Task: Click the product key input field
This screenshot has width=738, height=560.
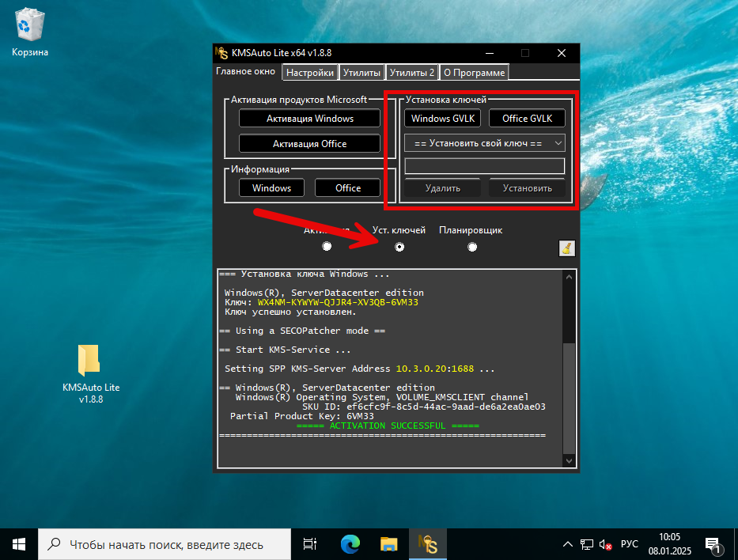Action: tap(484, 166)
